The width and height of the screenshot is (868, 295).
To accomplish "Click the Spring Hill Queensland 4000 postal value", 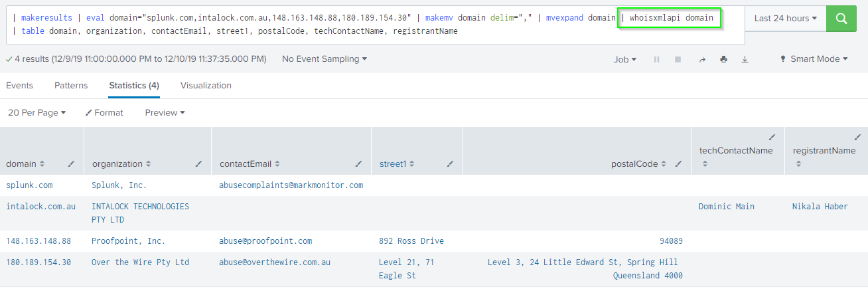I will click(x=585, y=269).
